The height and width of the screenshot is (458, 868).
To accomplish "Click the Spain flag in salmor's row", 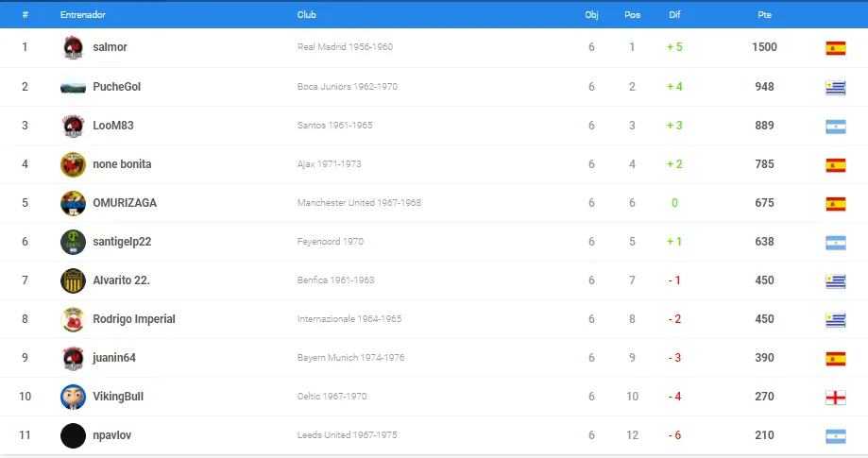I will 835,48.
